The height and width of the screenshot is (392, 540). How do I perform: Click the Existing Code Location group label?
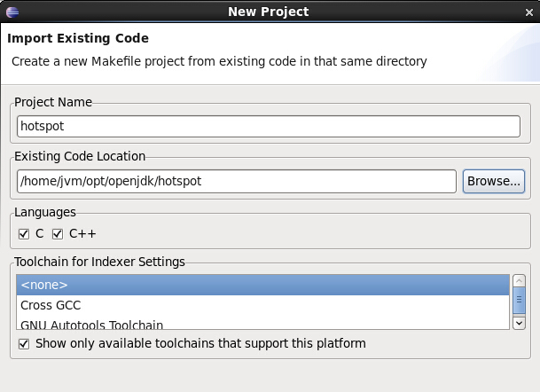tap(80, 156)
